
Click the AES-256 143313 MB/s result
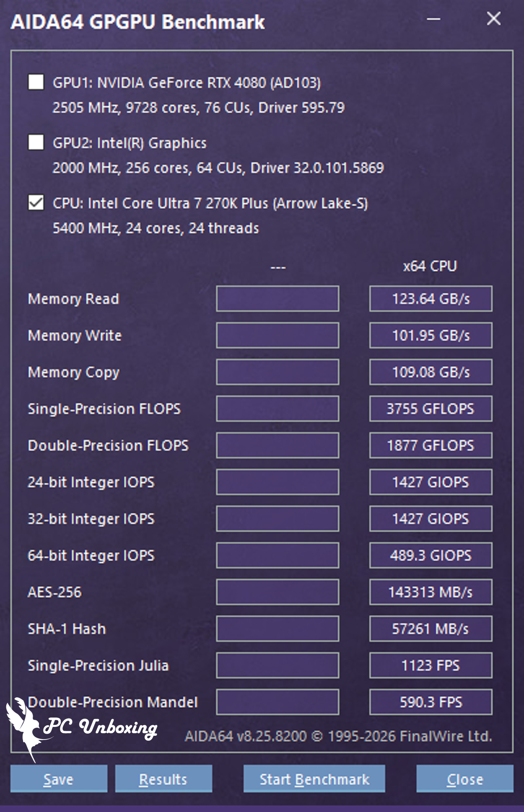pos(431,592)
